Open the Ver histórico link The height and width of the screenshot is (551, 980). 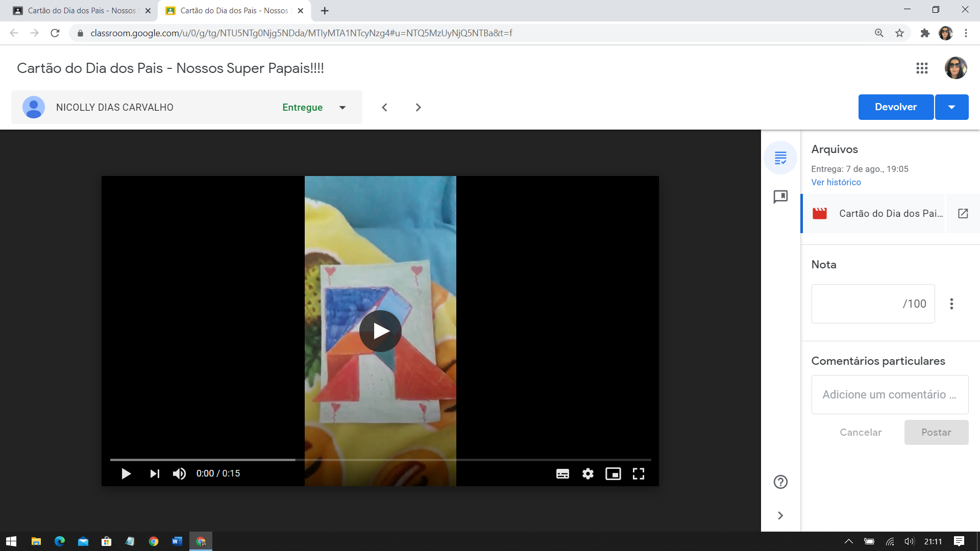click(836, 183)
